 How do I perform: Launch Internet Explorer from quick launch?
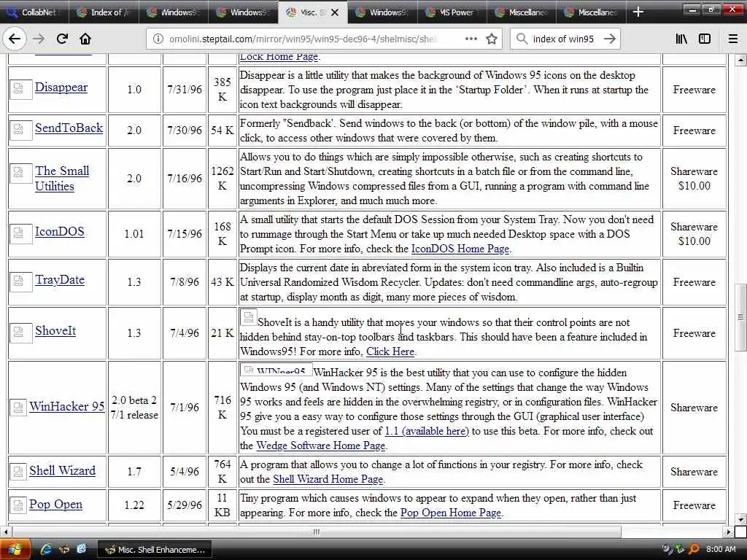pos(46,550)
